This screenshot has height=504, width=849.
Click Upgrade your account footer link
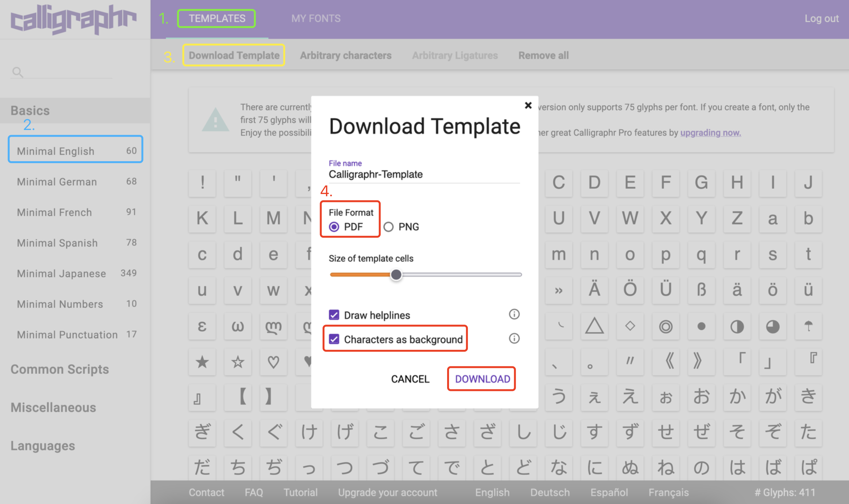(387, 492)
